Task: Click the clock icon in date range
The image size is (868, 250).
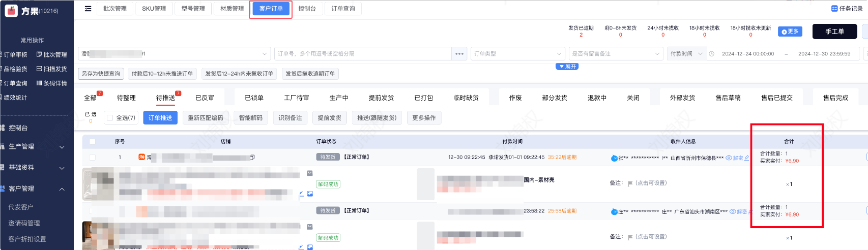Action: pyautogui.click(x=712, y=54)
